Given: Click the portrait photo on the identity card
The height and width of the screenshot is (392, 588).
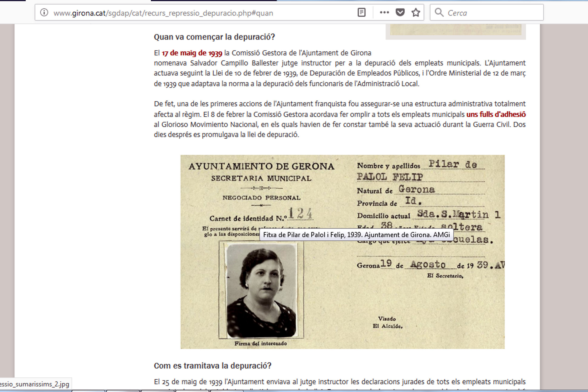Looking at the screenshot, I should (x=261, y=290).
